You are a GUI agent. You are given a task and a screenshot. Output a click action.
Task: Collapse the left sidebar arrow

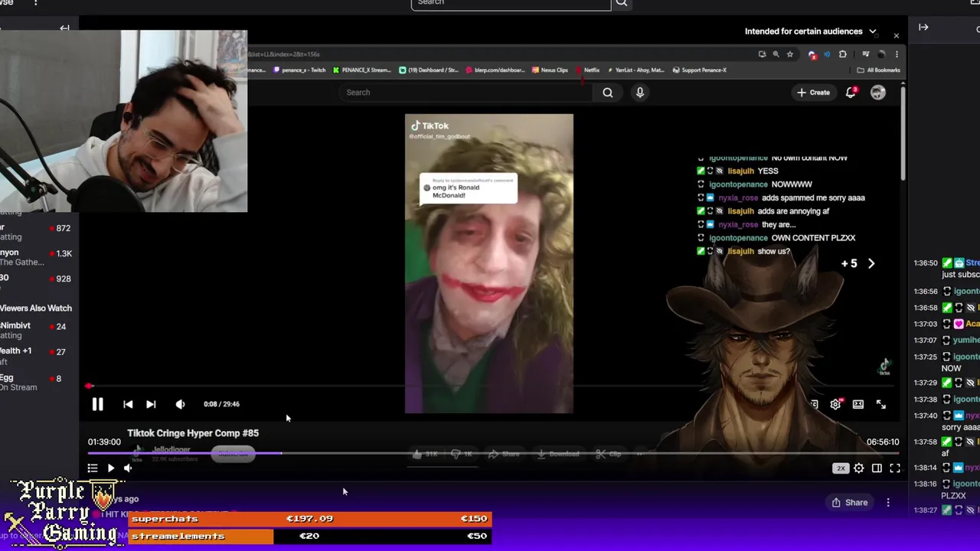[65, 28]
